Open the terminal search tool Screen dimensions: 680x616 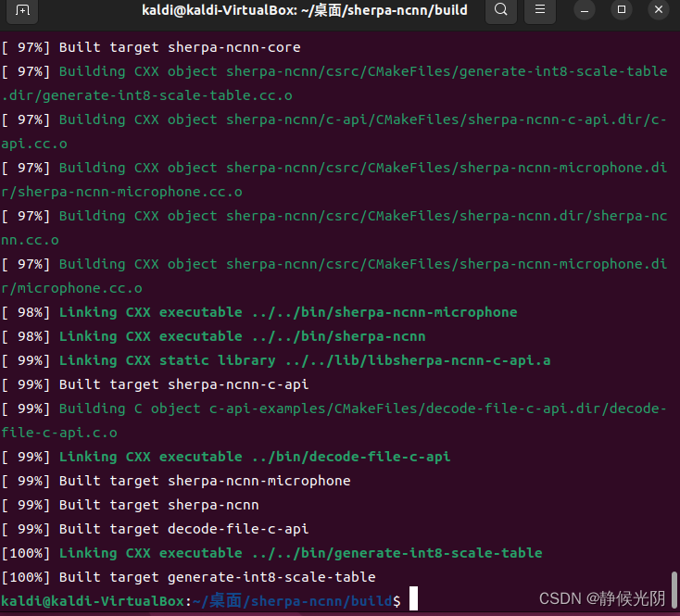[x=501, y=10]
